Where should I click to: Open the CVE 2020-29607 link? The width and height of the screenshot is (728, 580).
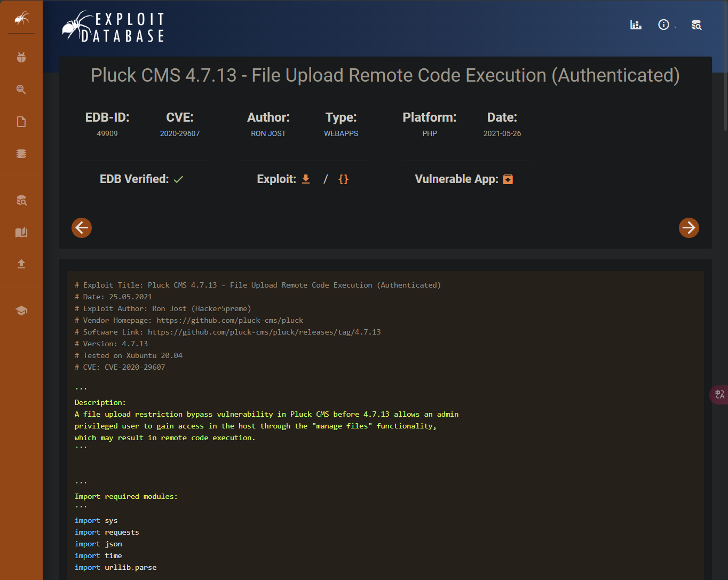[180, 133]
